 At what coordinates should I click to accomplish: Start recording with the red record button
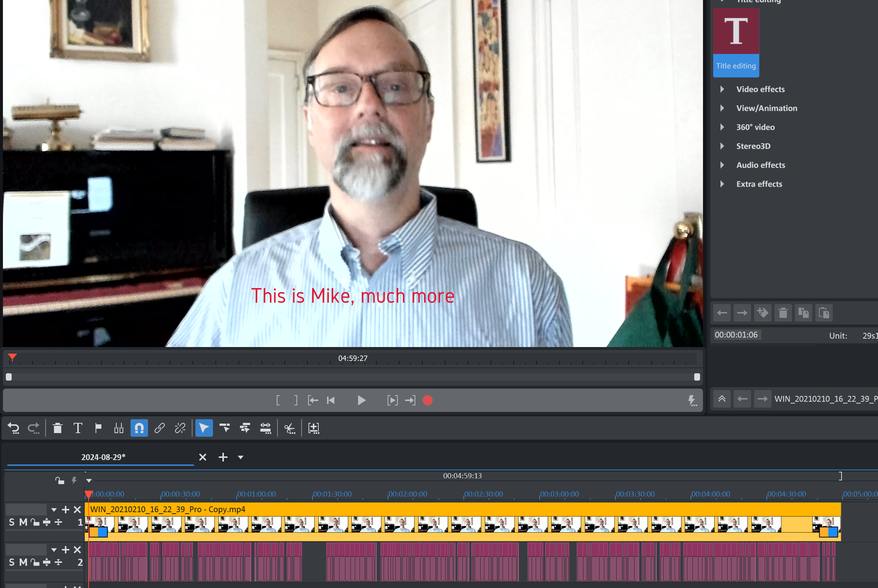pos(428,400)
